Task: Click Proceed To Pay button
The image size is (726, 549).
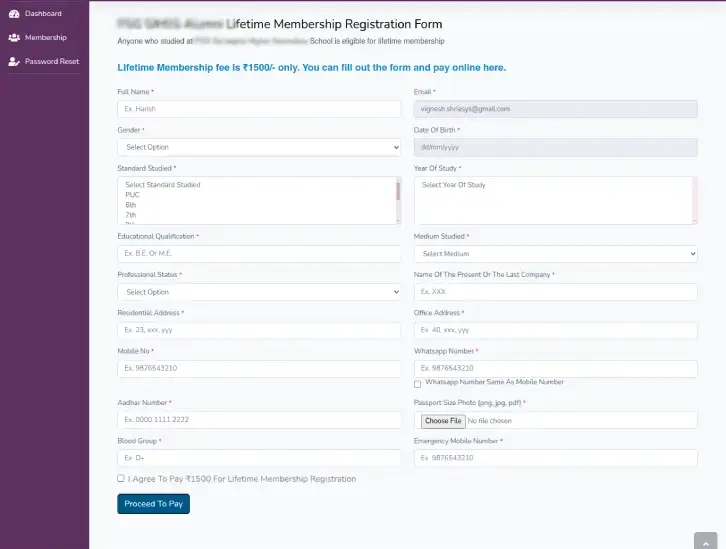Action: [153, 504]
